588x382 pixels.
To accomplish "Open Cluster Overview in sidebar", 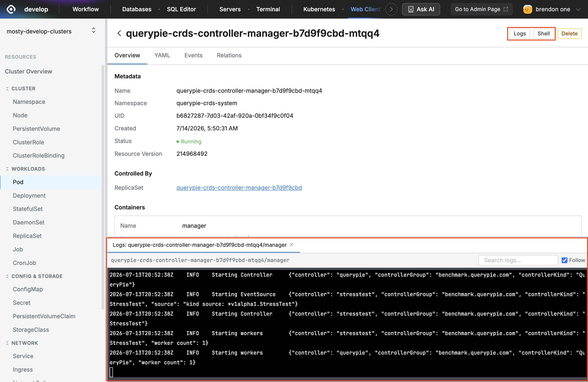I will [x=28, y=71].
